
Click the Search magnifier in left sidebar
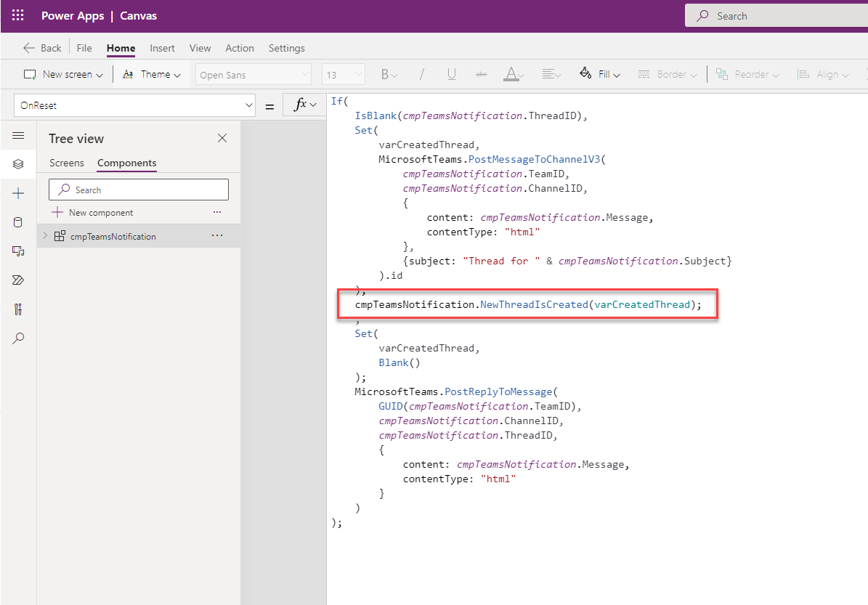(x=18, y=338)
